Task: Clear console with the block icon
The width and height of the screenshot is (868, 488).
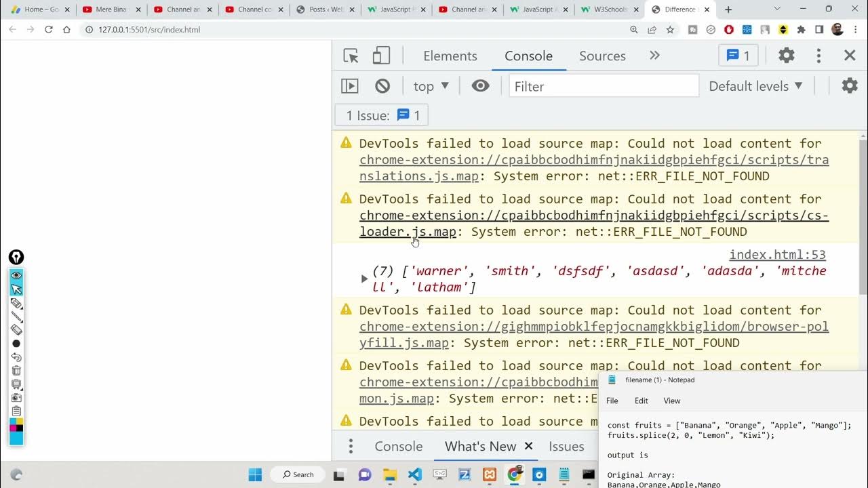Action: (382, 86)
